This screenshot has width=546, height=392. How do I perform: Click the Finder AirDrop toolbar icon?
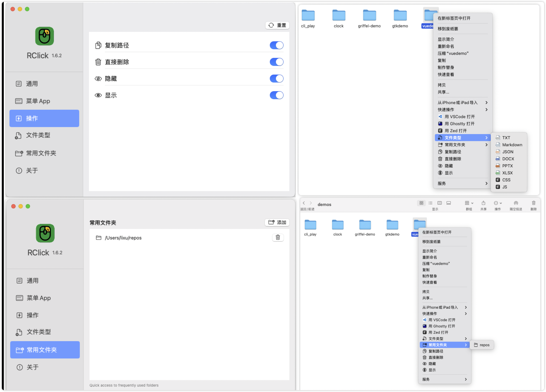pos(516,203)
